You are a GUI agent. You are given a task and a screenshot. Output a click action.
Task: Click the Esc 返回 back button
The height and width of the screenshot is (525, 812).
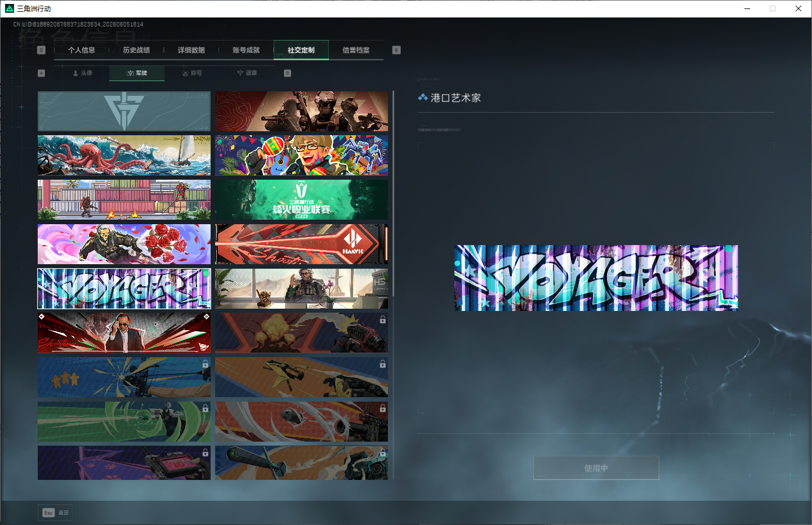pyautogui.click(x=55, y=513)
